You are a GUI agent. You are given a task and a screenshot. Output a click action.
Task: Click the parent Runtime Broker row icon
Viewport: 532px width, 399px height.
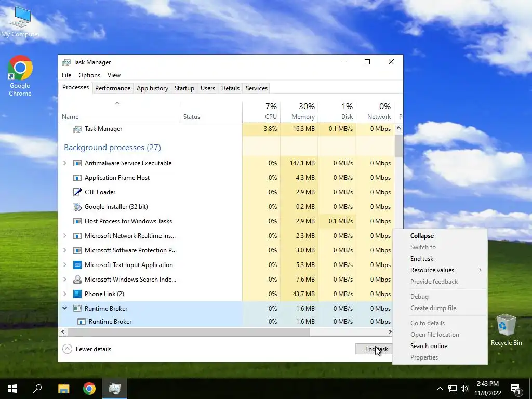pos(77,309)
